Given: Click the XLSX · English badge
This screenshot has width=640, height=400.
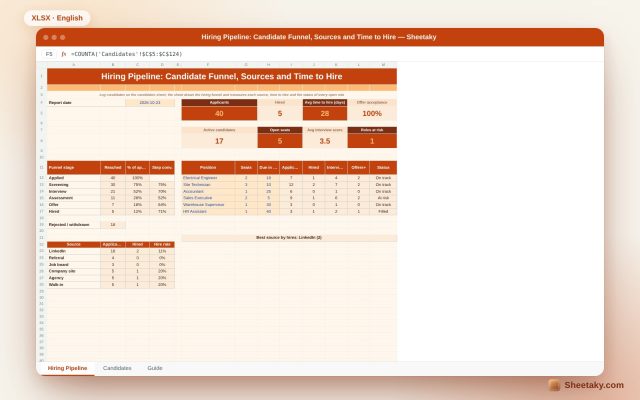Looking at the screenshot, I should pos(57,18).
